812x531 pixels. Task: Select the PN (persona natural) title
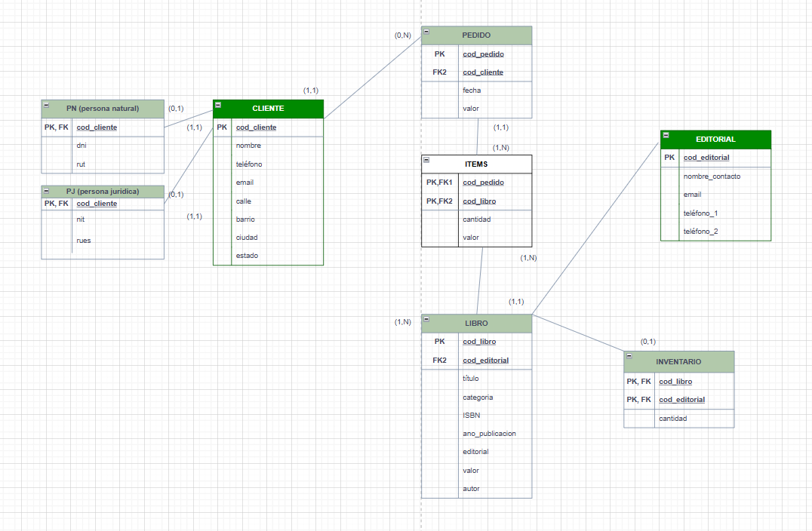(x=103, y=109)
